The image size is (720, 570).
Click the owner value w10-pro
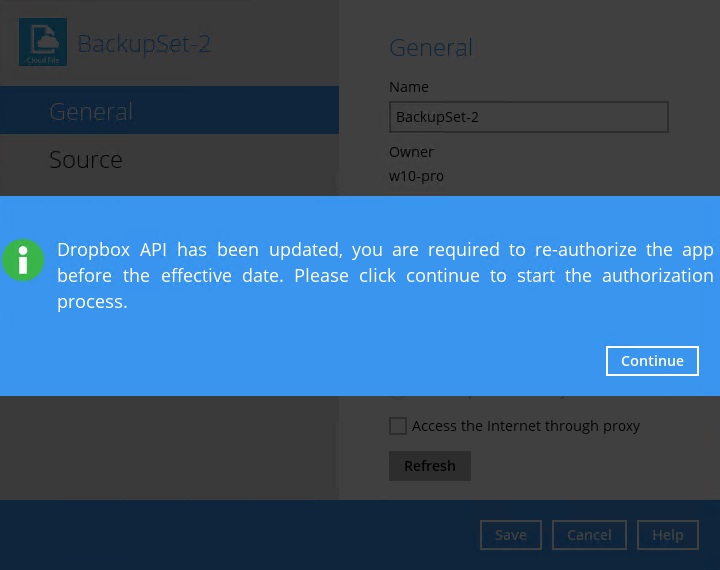pos(416,176)
